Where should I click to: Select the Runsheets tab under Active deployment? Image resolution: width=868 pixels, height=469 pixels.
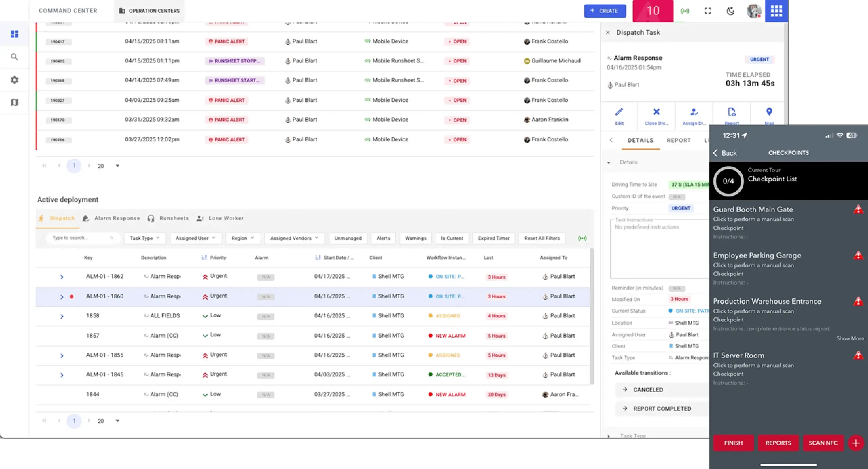pyautogui.click(x=174, y=218)
